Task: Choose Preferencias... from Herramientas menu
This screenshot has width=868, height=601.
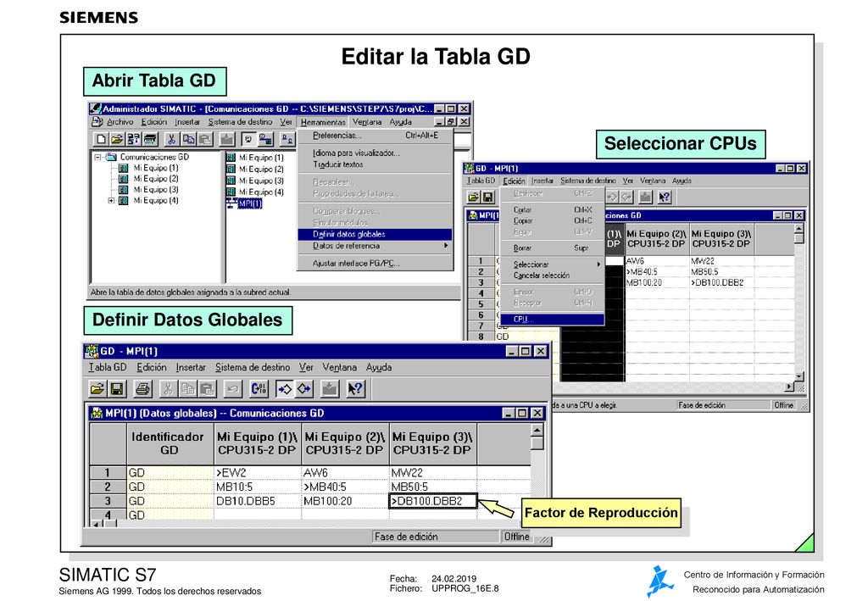Action: point(375,136)
